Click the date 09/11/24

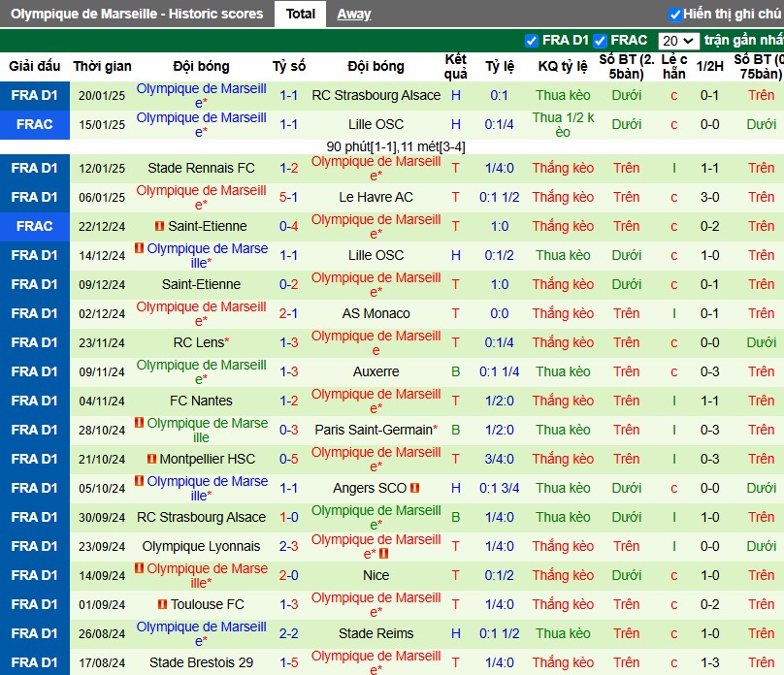(102, 371)
